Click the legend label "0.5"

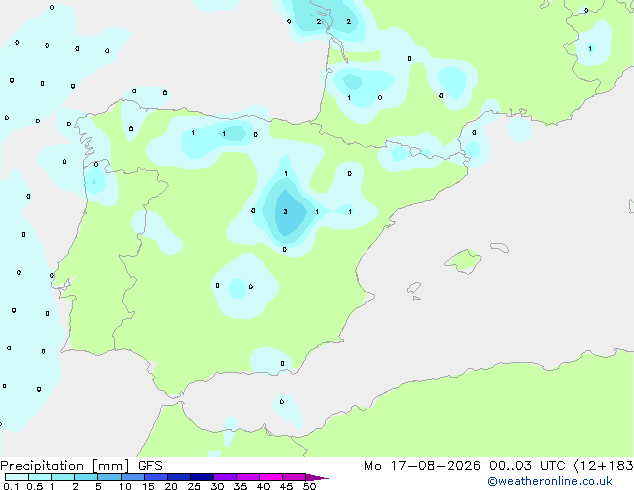click(35, 486)
